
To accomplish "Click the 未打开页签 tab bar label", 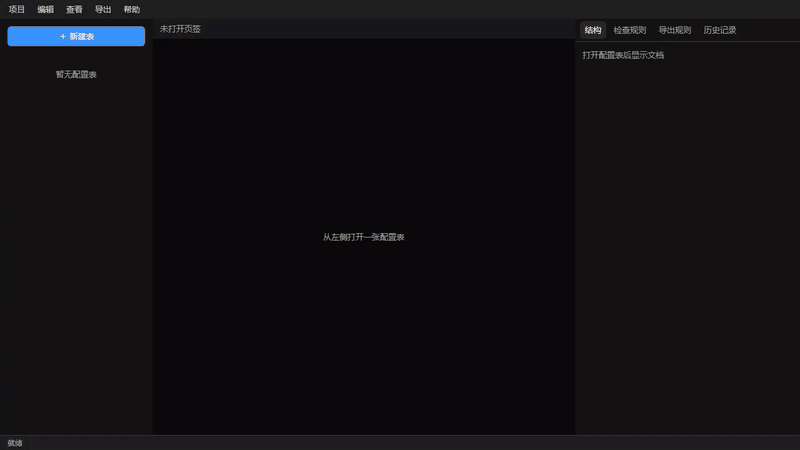I will 180,29.
